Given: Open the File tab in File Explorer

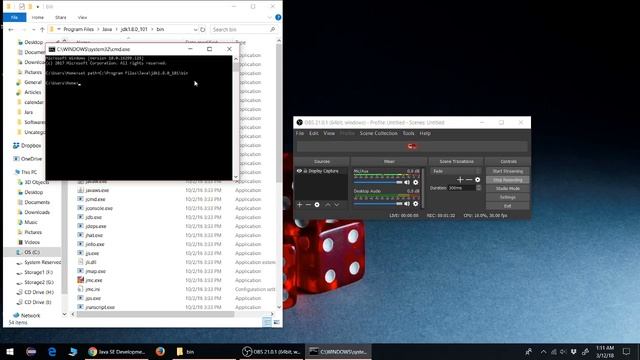Looking at the screenshot, I should pyautogui.click(x=14, y=18).
